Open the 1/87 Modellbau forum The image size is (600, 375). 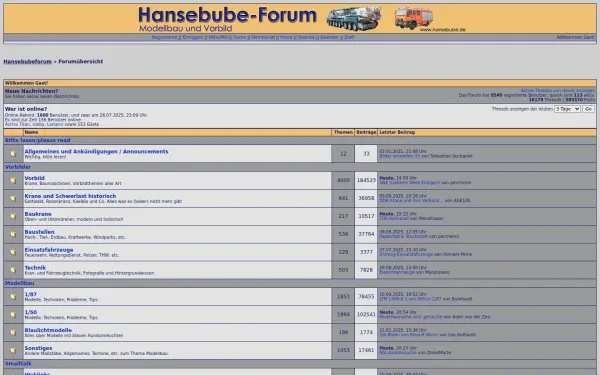coord(31,294)
